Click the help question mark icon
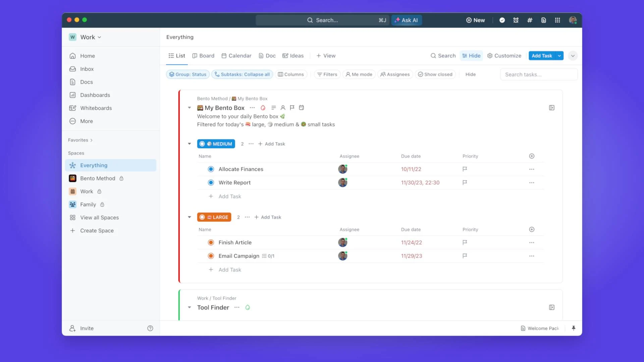644x362 pixels. click(x=150, y=328)
